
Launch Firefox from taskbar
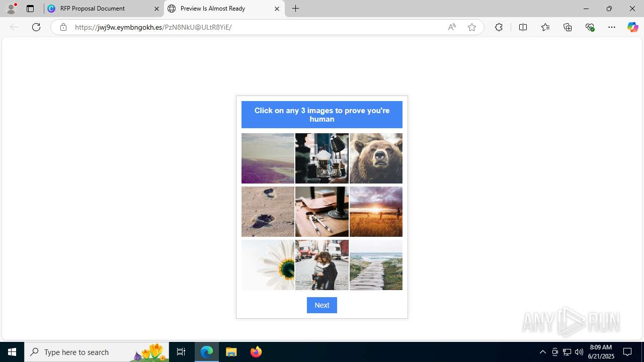[256, 352]
